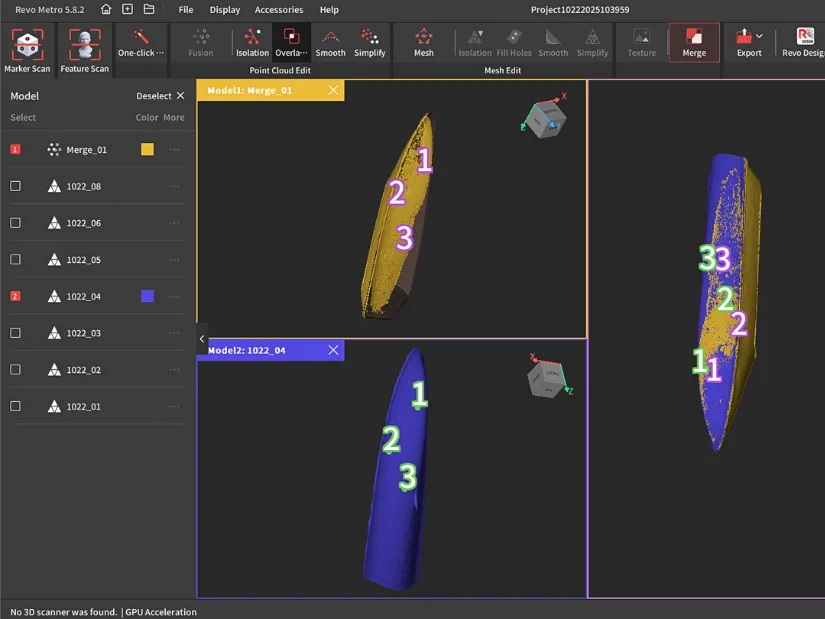Enable the checkbox next to 1022_05
This screenshot has width=825, height=619.
15,259
